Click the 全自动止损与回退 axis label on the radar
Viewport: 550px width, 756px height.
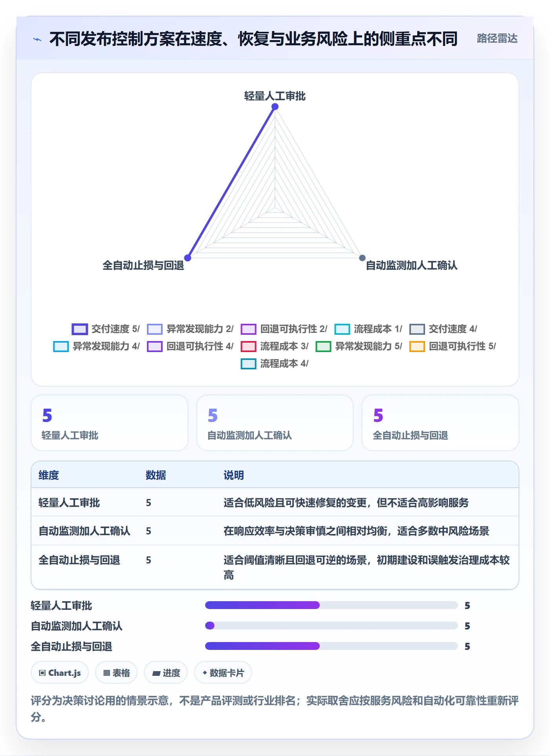(143, 265)
